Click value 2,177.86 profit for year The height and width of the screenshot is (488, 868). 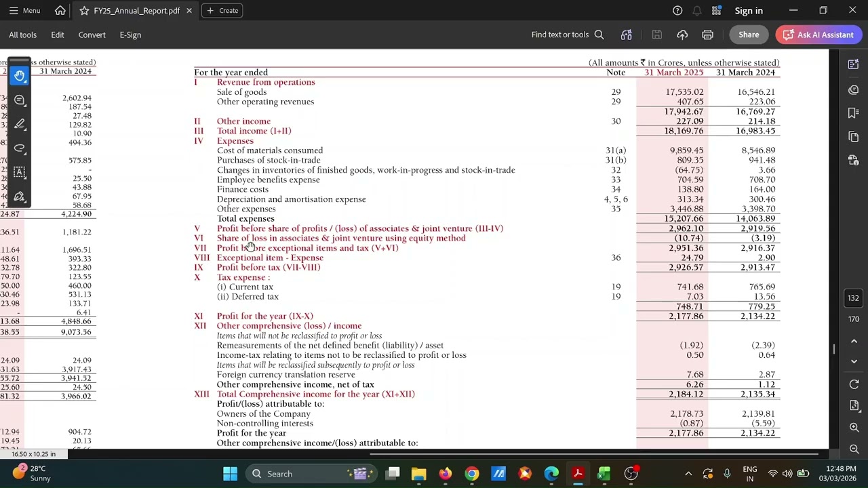(686, 317)
